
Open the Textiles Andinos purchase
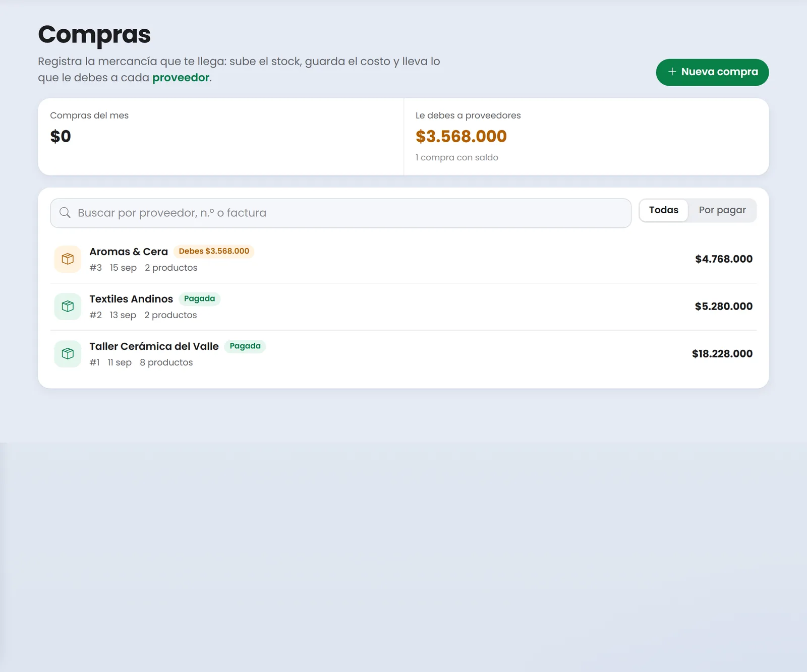tap(403, 307)
